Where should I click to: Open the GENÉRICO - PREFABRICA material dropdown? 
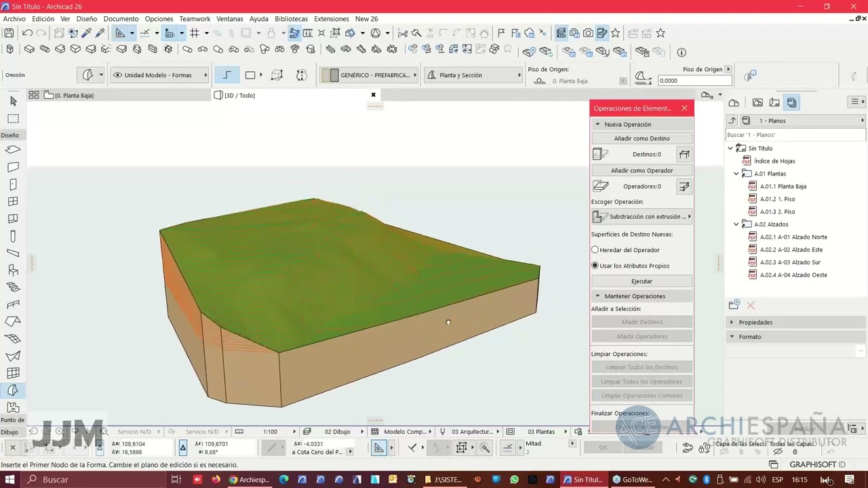point(369,75)
